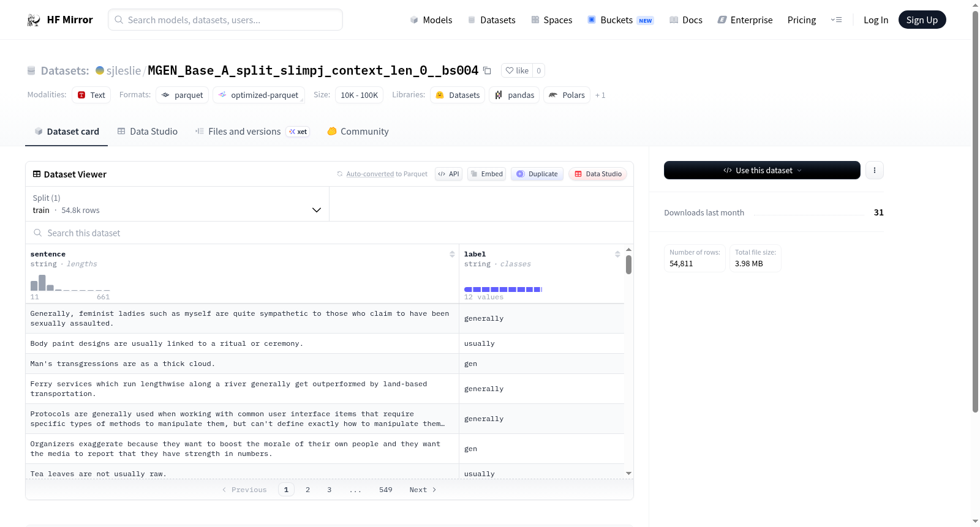Sort by sentence column arrows
The height and width of the screenshot is (527, 980).
[x=452, y=254]
